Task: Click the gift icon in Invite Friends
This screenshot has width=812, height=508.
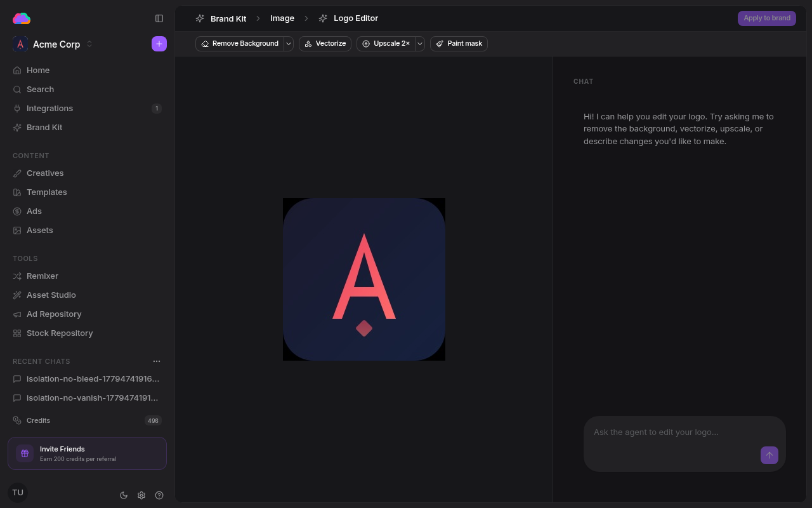Action: [x=25, y=453]
